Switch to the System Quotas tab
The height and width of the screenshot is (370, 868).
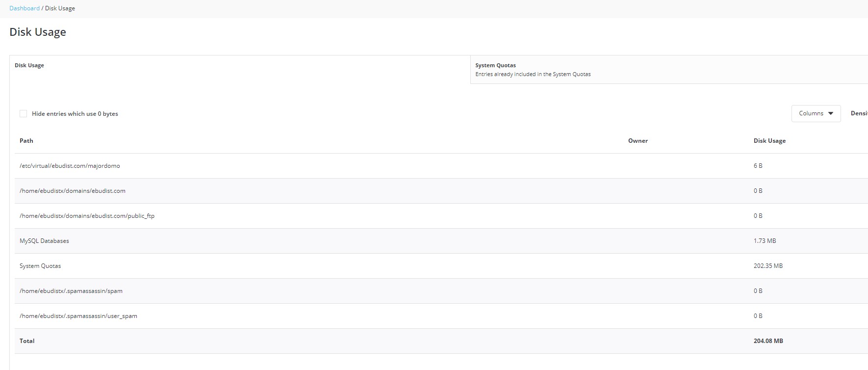[495, 65]
